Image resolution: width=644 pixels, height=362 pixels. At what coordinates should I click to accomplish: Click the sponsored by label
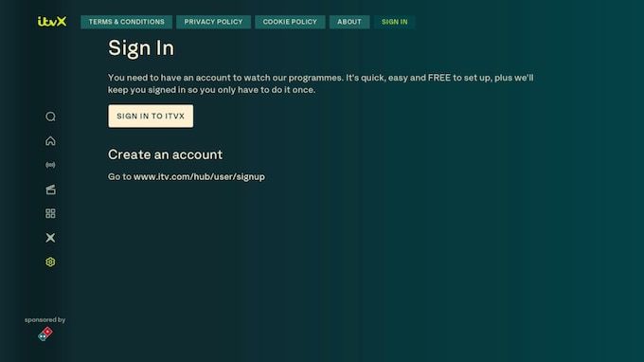pos(45,319)
